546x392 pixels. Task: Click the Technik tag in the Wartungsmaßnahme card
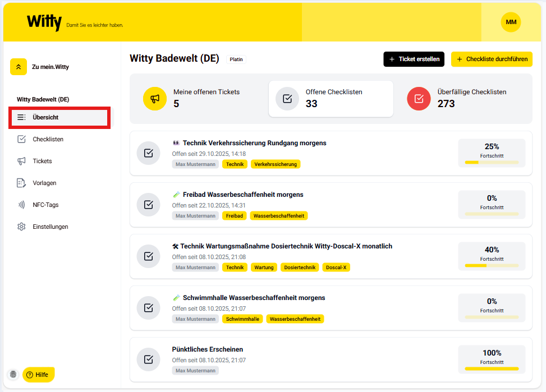[235, 268]
